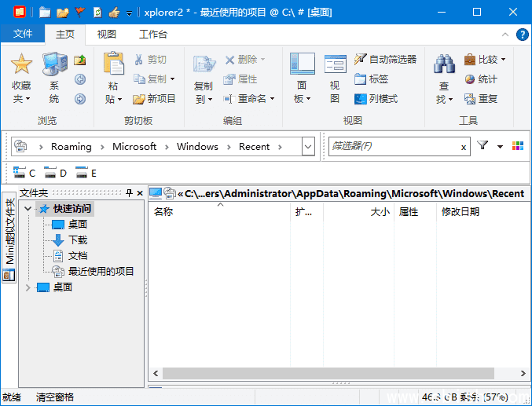Expand the 桌面 tree node
The height and width of the screenshot is (406, 532).
[29, 287]
